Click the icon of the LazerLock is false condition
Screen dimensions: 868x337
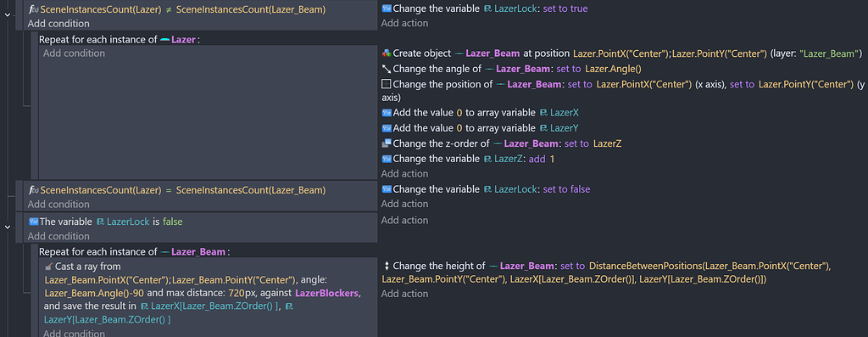[33, 222]
